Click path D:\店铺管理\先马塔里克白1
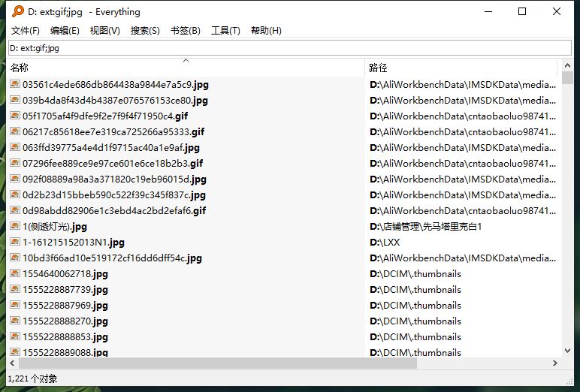Image resolution: width=580 pixels, height=392 pixels. [426, 227]
